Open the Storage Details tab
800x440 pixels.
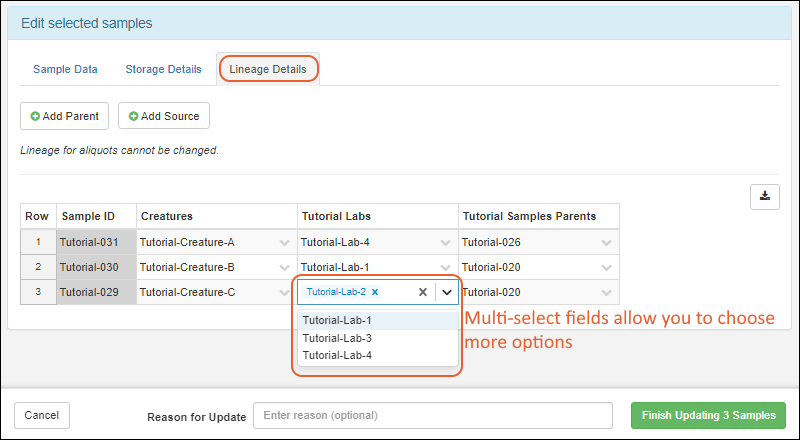pos(163,69)
